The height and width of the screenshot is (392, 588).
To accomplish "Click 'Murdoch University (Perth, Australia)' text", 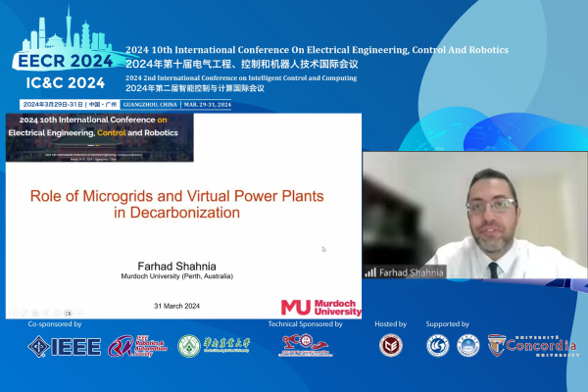I will 177,276.
